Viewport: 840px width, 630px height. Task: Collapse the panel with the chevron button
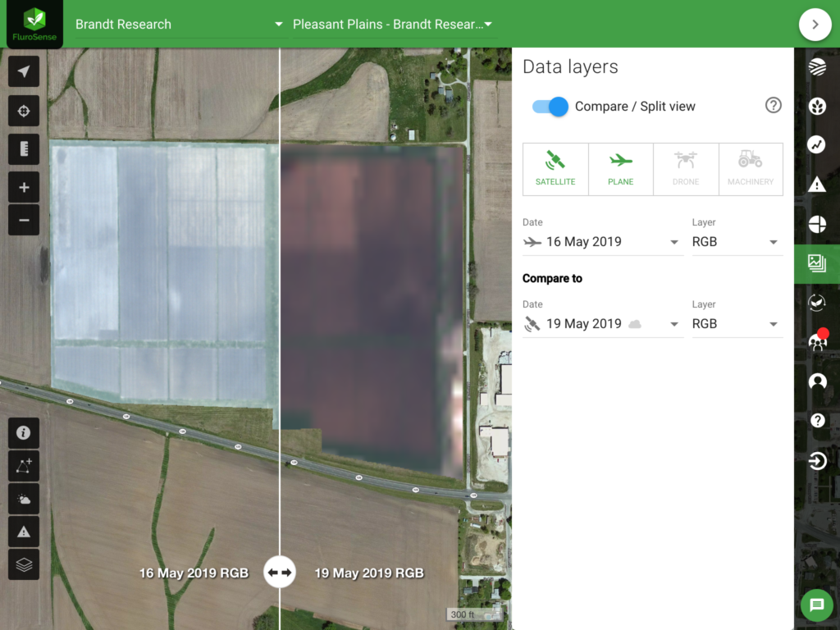[815, 25]
